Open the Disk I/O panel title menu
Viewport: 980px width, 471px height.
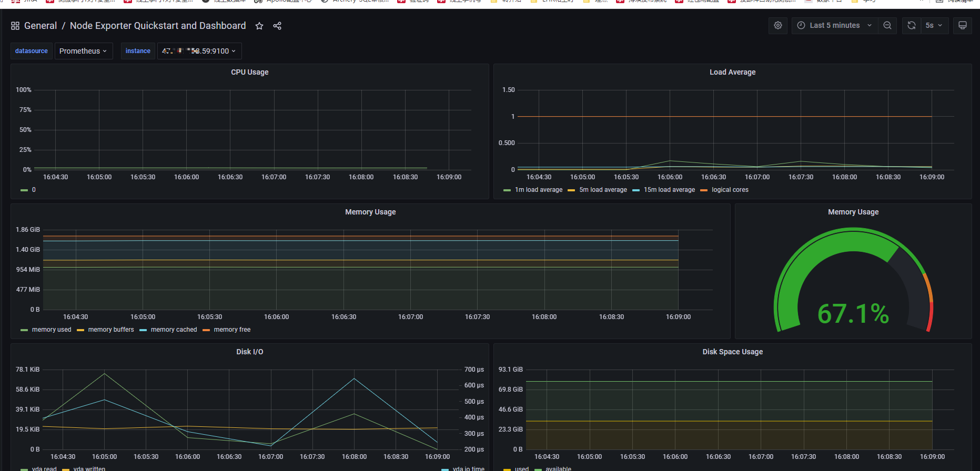click(x=250, y=352)
